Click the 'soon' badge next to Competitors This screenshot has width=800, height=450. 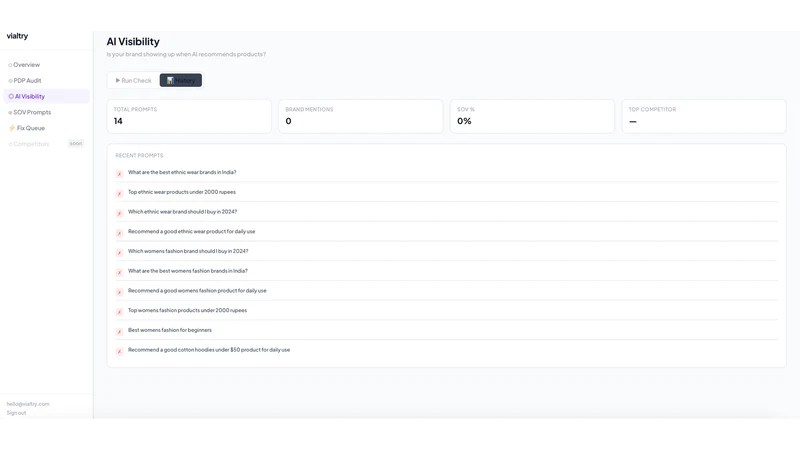coord(76,144)
